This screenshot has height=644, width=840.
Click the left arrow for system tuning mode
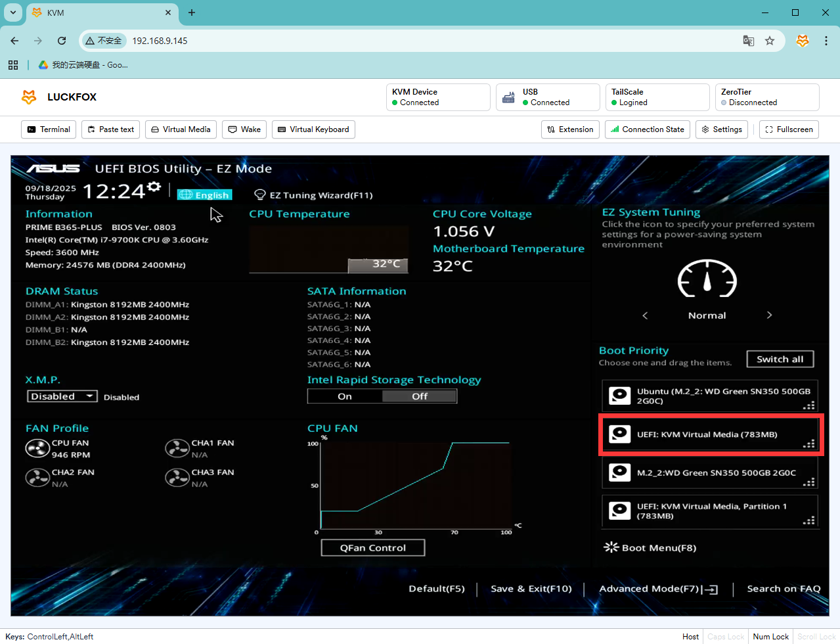[x=645, y=315]
